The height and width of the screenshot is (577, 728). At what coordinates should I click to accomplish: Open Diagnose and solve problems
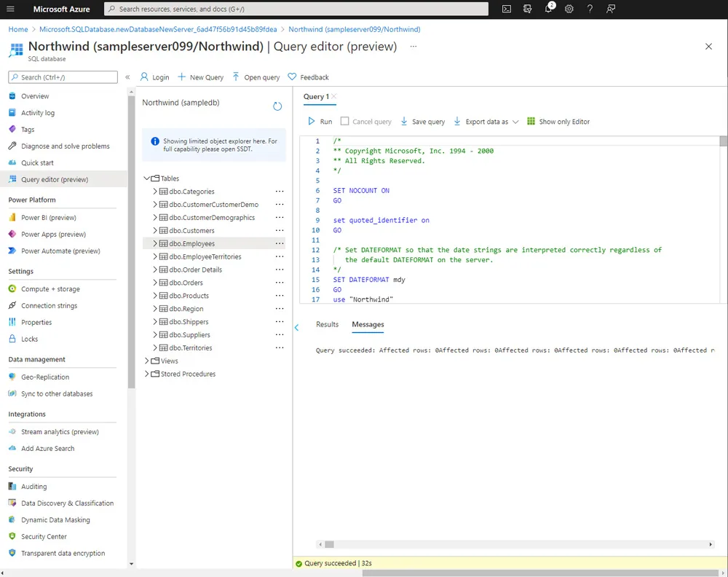[x=66, y=146]
